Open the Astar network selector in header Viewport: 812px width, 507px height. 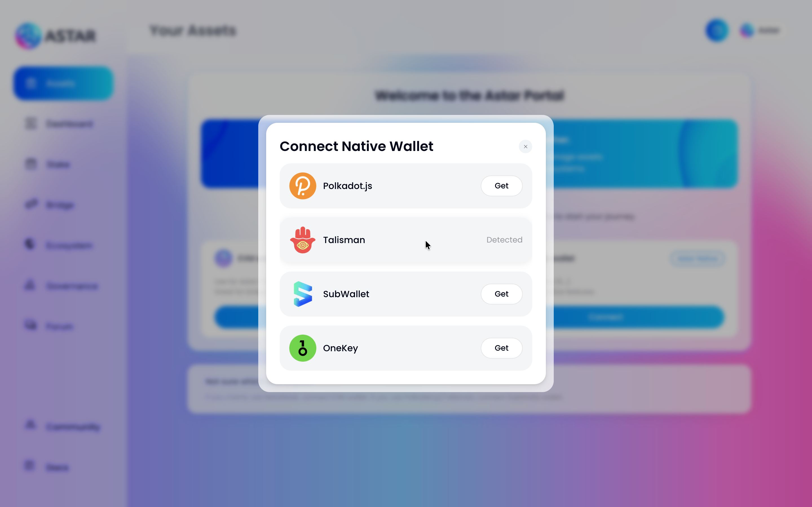pos(760,30)
